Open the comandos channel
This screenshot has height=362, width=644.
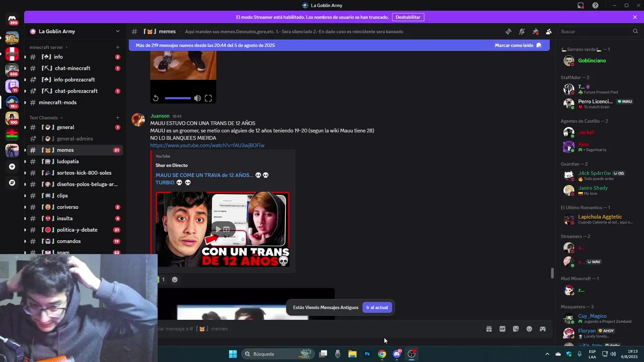tap(74, 241)
